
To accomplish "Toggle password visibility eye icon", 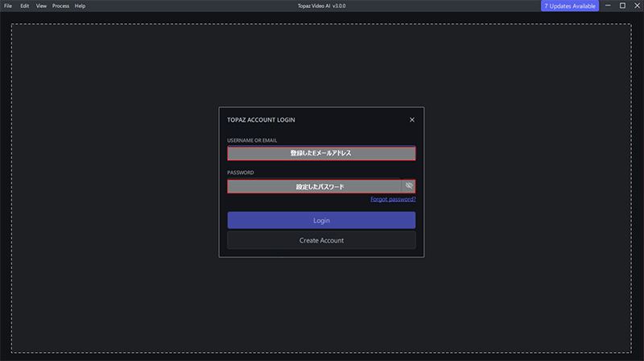I will (x=409, y=186).
